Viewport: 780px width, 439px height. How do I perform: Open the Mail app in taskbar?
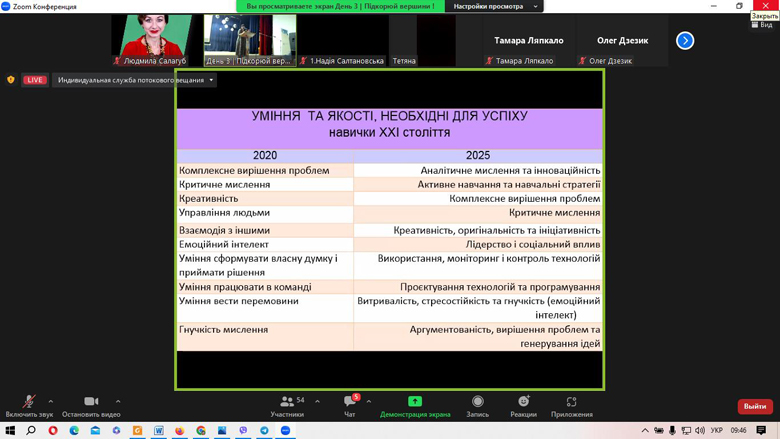coord(95,430)
